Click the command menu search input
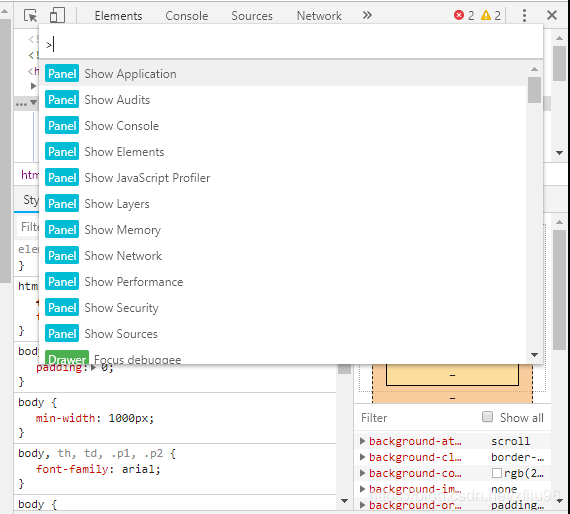The width and height of the screenshot is (570, 514). (291, 45)
